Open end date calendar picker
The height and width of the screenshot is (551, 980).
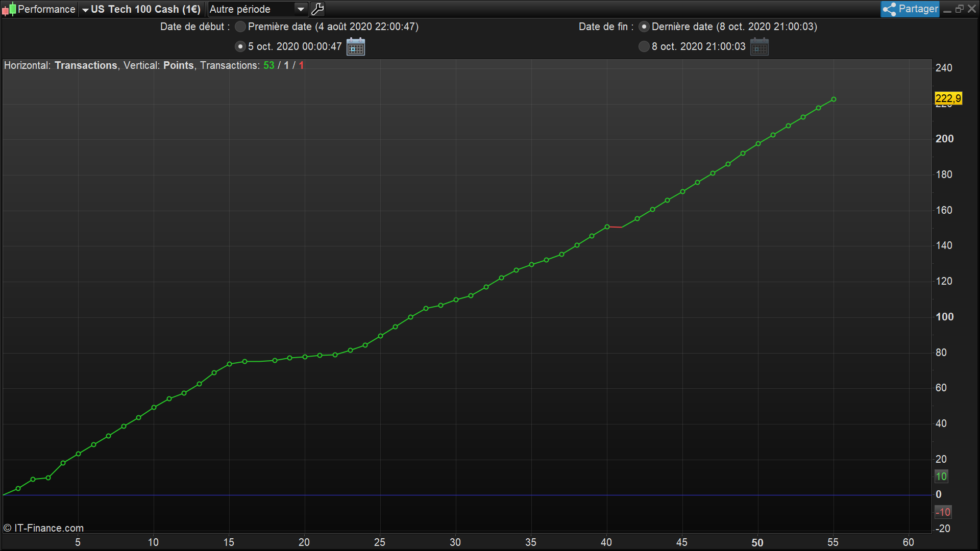click(759, 47)
